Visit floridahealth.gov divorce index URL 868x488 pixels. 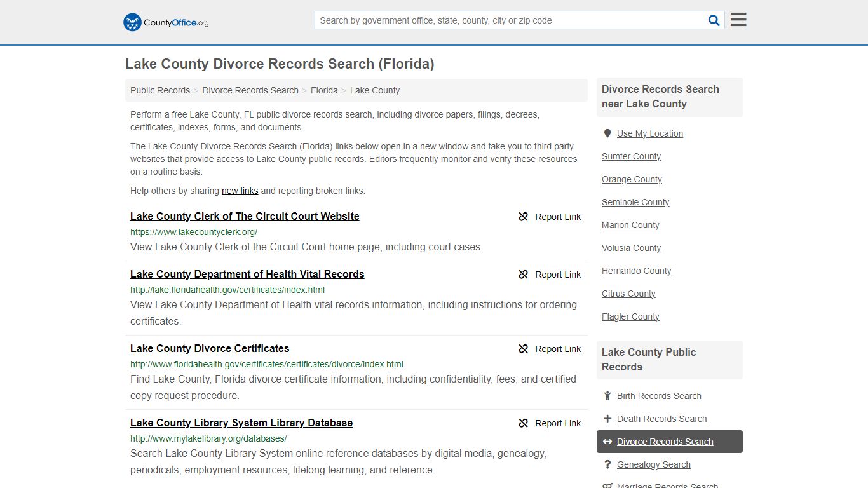point(267,364)
